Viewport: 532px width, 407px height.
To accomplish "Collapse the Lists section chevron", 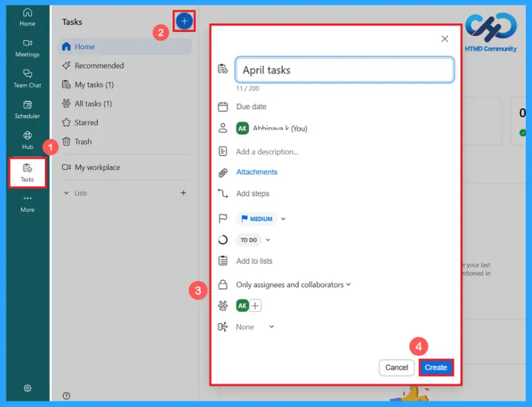I will pyautogui.click(x=66, y=193).
